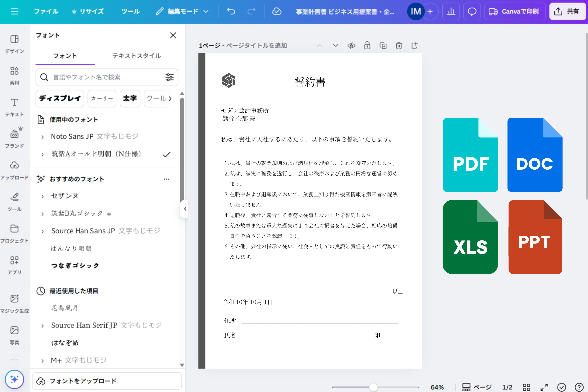
Task: Open the insights chart icon
Action: tap(451, 12)
